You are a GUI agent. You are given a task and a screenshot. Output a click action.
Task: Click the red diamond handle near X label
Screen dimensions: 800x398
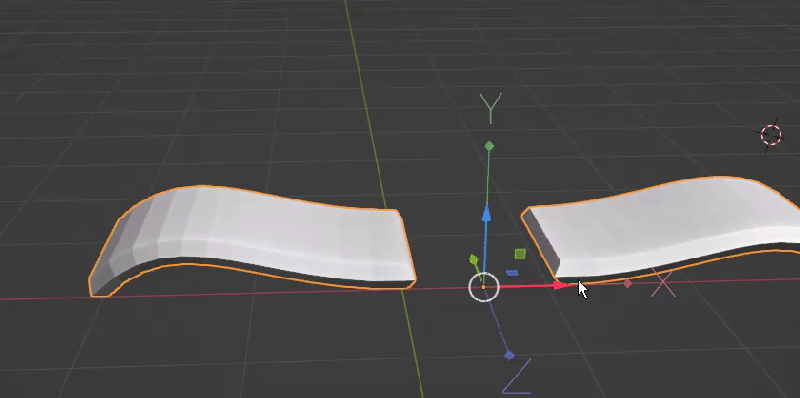pyautogui.click(x=628, y=283)
